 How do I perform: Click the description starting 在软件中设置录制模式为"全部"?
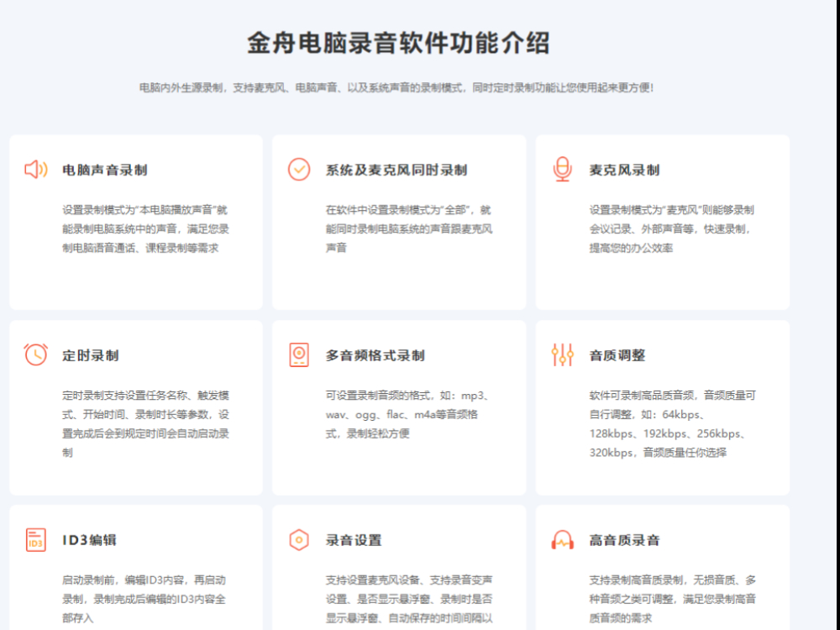click(409, 228)
